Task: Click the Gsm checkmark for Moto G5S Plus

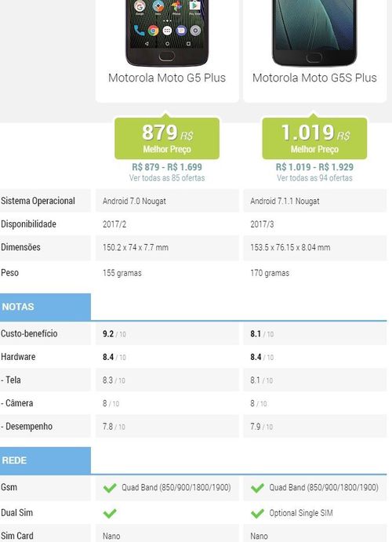Action: (258, 488)
